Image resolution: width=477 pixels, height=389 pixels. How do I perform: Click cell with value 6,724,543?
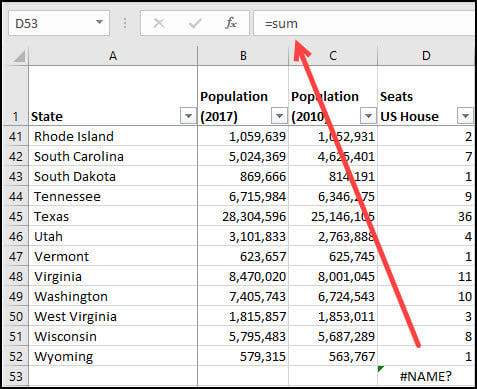[x=333, y=296]
